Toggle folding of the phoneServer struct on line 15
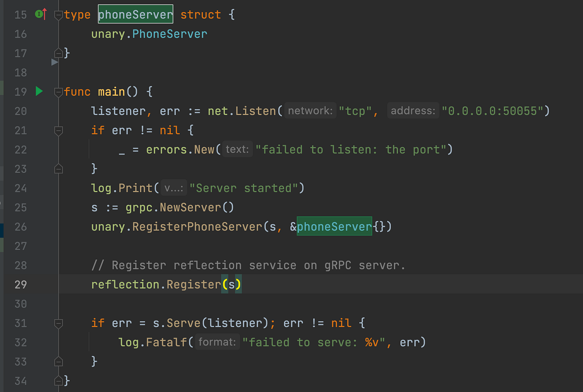 (x=58, y=14)
